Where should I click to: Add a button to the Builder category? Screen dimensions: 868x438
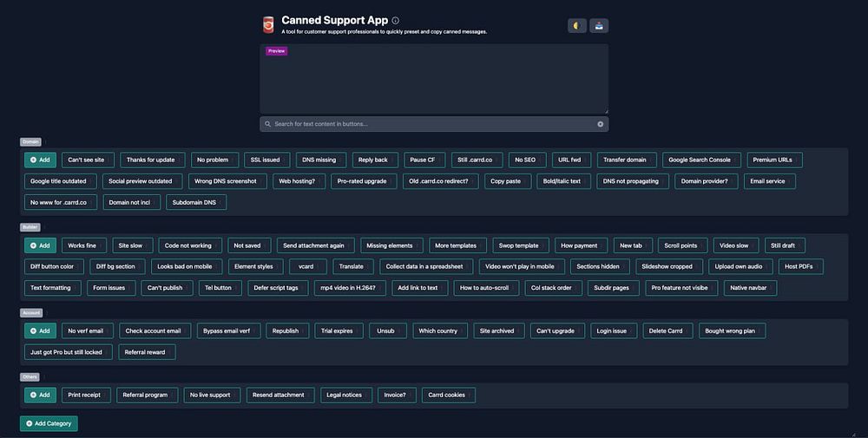point(40,245)
